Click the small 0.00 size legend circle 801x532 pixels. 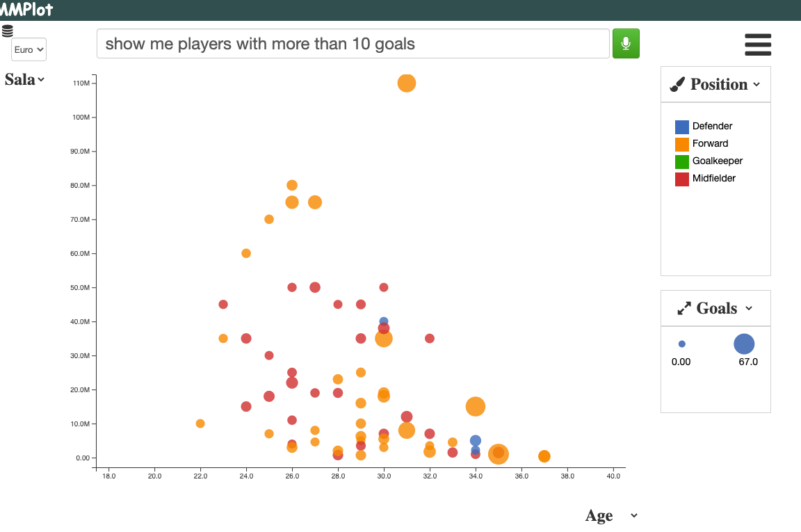[x=681, y=344]
